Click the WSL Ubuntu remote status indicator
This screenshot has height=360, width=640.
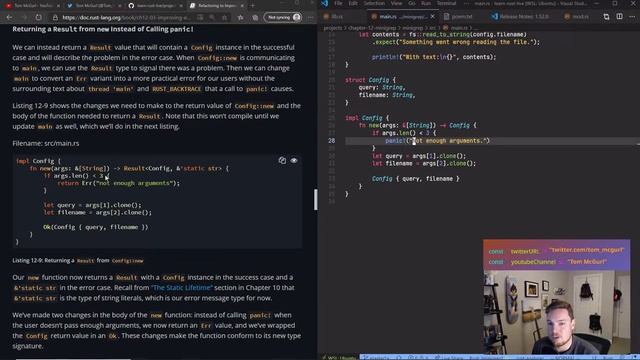point(339,358)
